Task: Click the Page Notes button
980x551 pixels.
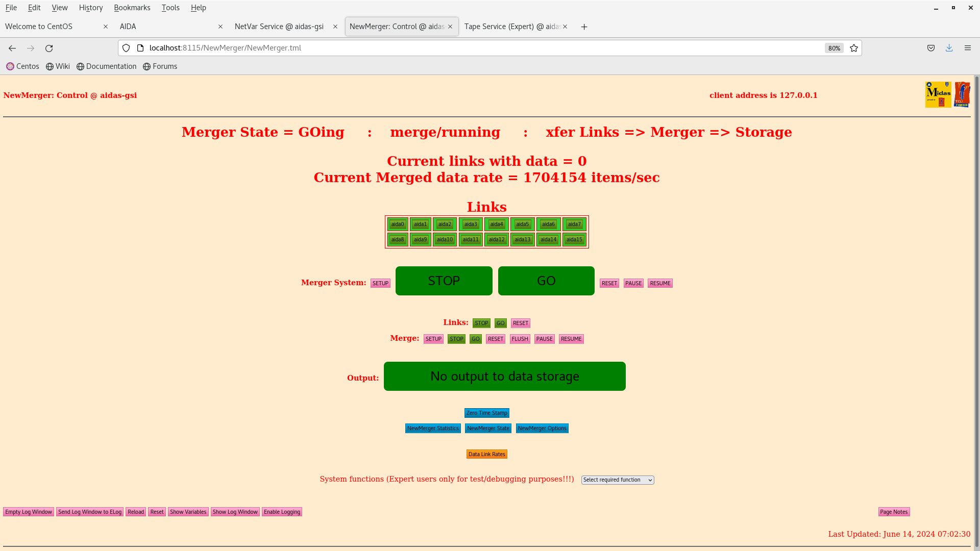Action: click(894, 511)
